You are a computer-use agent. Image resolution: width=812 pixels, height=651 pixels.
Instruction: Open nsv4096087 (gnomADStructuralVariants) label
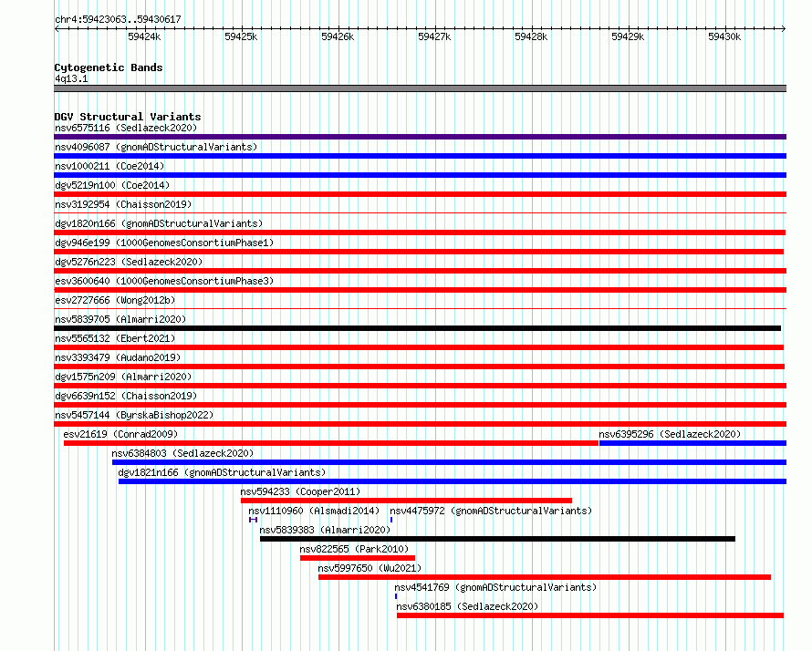coord(156,147)
